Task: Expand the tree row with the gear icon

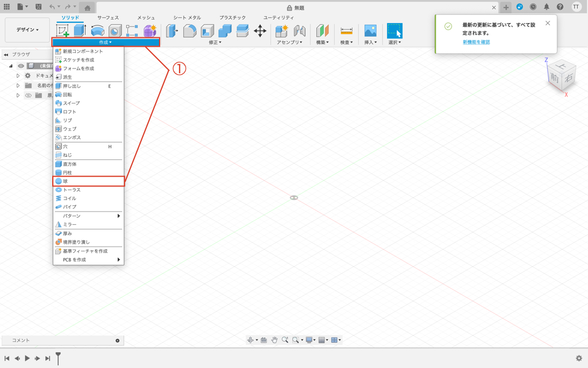Action: [18, 75]
